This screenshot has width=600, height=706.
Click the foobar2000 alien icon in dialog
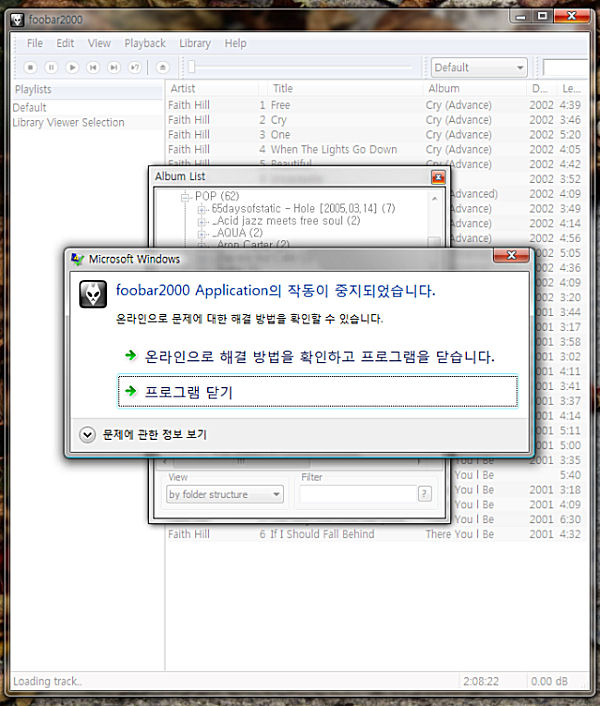[x=93, y=294]
